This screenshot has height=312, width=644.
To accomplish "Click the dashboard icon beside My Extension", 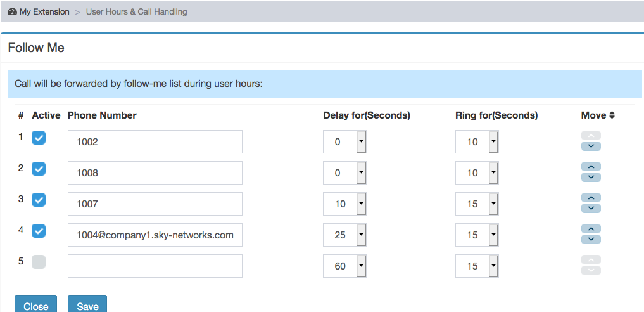I will point(12,12).
